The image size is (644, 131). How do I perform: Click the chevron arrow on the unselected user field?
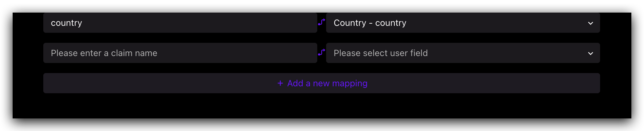tap(590, 53)
